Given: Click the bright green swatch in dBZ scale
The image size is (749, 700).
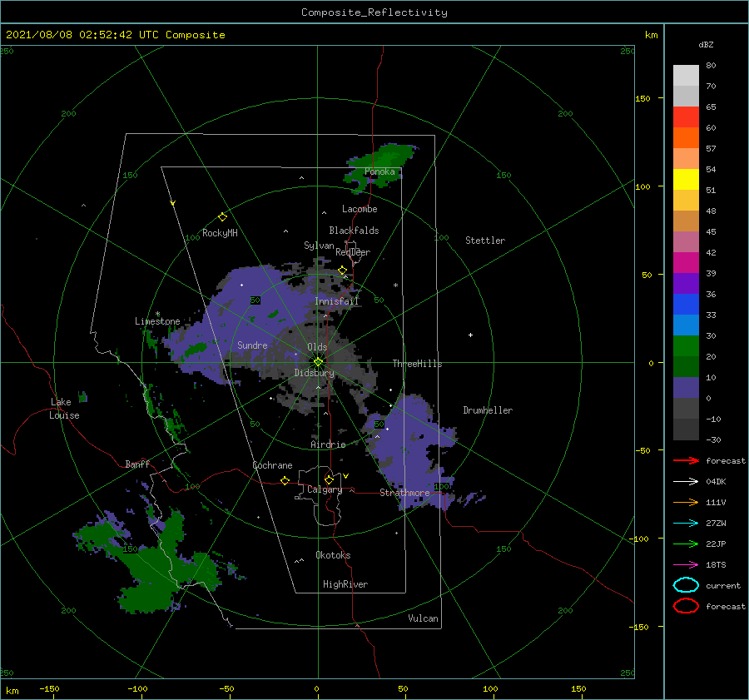Looking at the screenshot, I should (686, 345).
